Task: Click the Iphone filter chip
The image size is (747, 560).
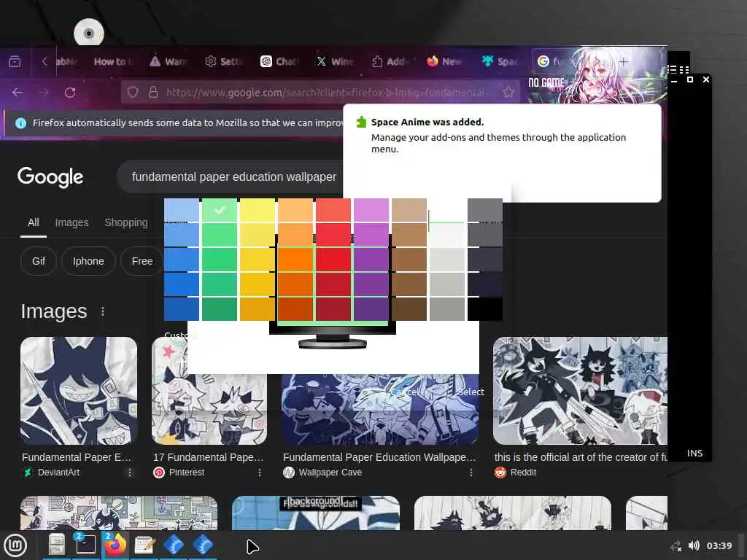Action: click(x=88, y=261)
